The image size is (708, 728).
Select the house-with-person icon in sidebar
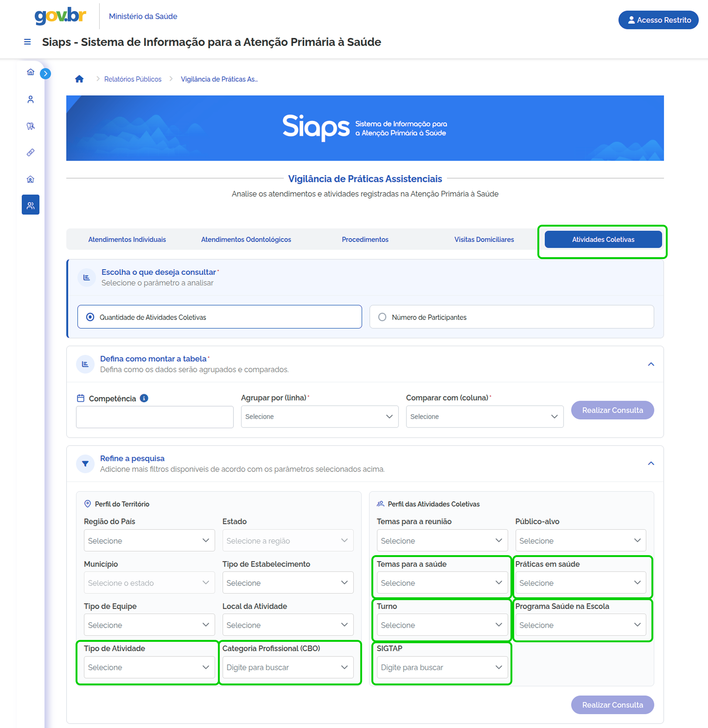click(x=31, y=180)
